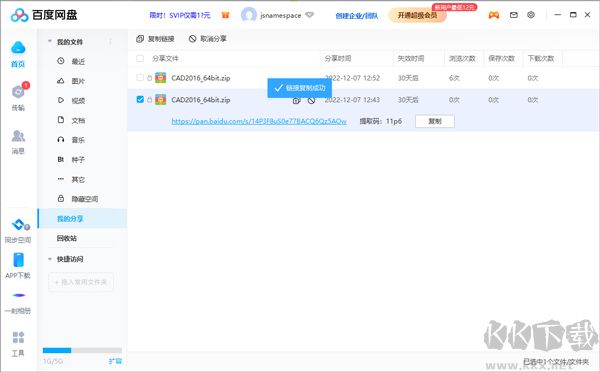The image size is (600, 372).
Task: Click the Baidu Netdisk logo
Action: (44, 15)
